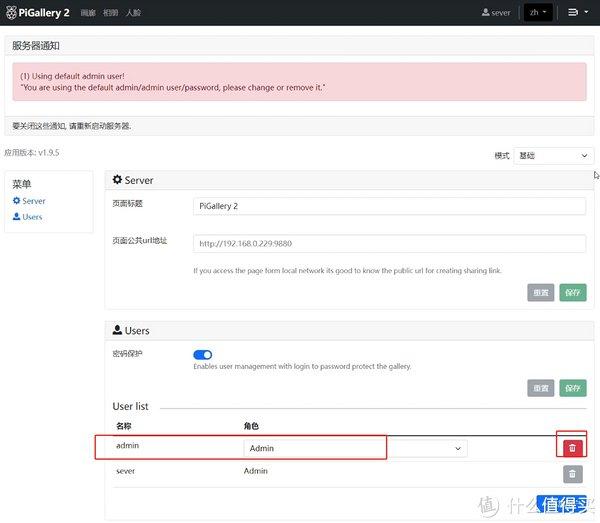
Task: Click the public URL input field
Action: click(x=389, y=244)
